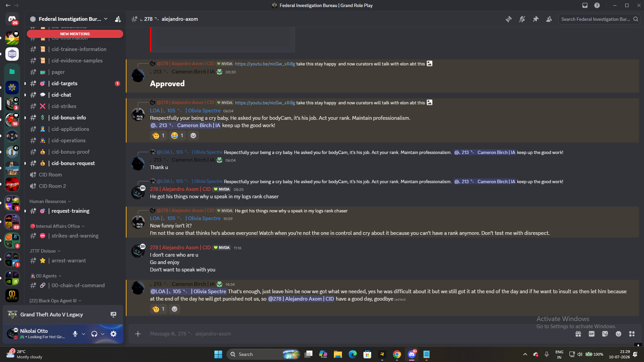Click the Search Federal Investigation Bureau box
The image size is (644, 362).
(599, 19)
